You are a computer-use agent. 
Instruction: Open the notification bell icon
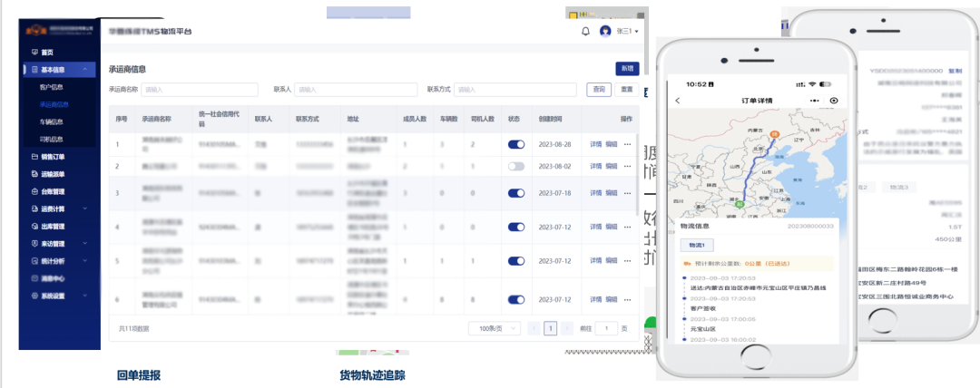click(x=585, y=31)
